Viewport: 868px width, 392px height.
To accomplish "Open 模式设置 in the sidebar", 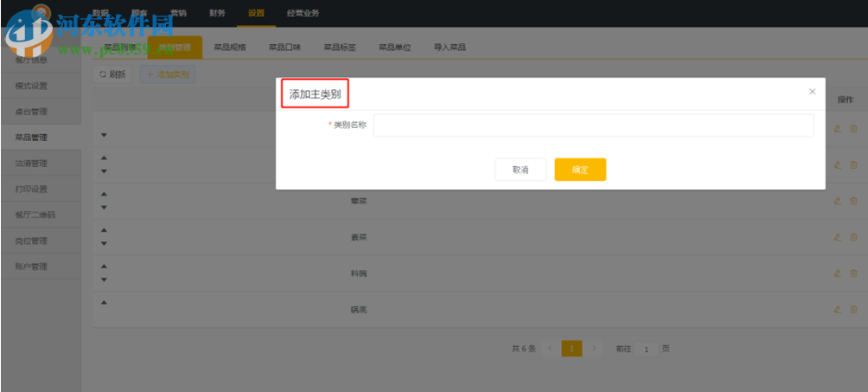I will (41, 86).
